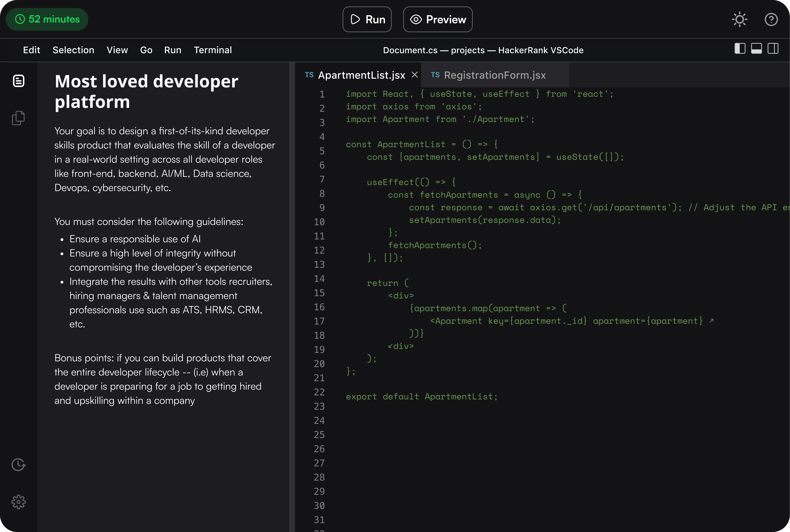Switch to the RegistrationForm.jsx tab
Screen dimensions: 790x532
494,75
